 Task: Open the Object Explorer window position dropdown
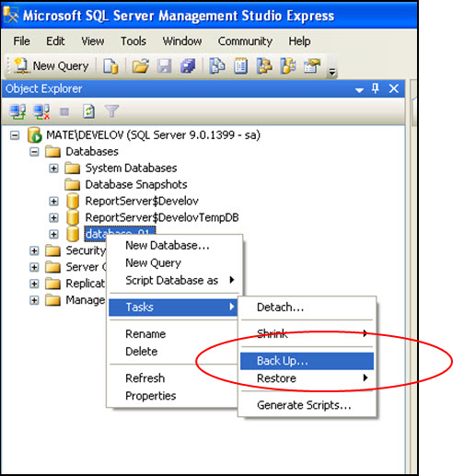(x=359, y=90)
